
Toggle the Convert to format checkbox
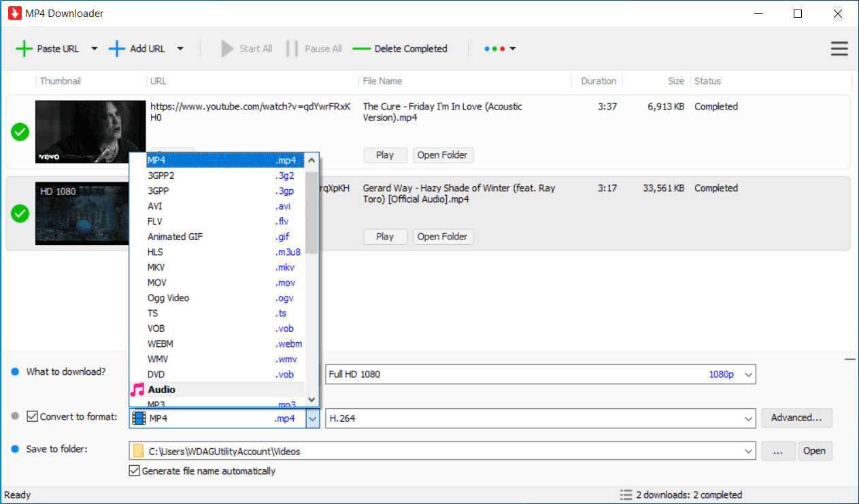click(x=32, y=416)
